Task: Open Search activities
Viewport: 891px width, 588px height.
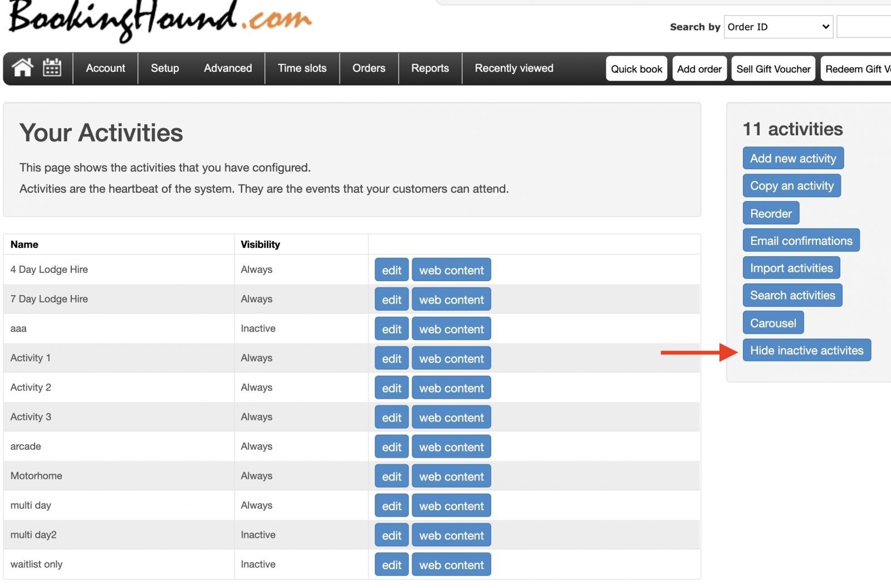Action: pyautogui.click(x=792, y=295)
